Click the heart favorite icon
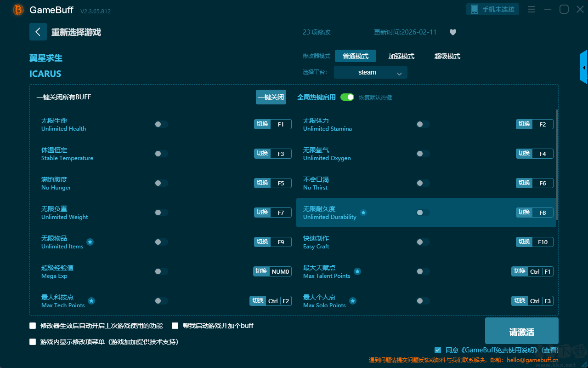This screenshot has height=368, width=588. (x=453, y=32)
